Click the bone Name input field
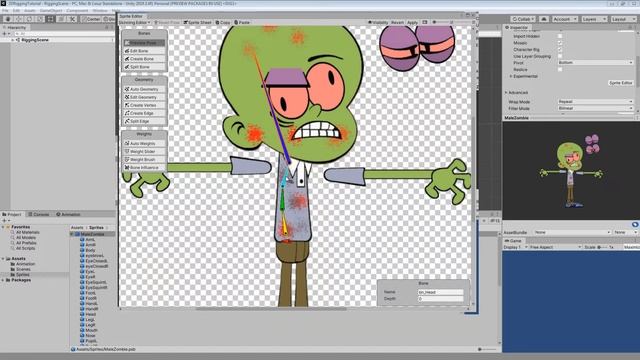Viewport: 640px width, 360px height. [x=440, y=292]
